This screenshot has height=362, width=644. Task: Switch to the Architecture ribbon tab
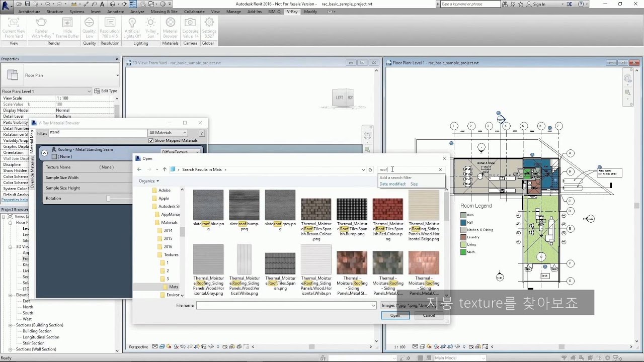pyautogui.click(x=29, y=12)
